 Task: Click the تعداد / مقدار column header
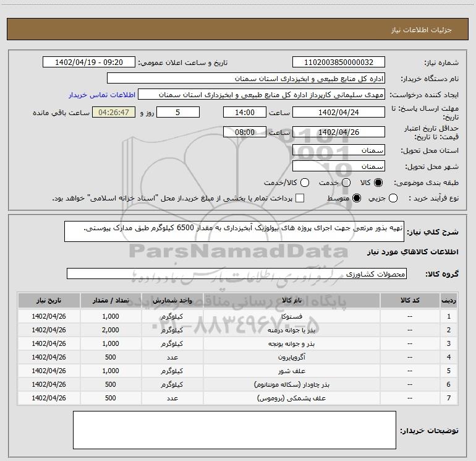(x=111, y=300)
